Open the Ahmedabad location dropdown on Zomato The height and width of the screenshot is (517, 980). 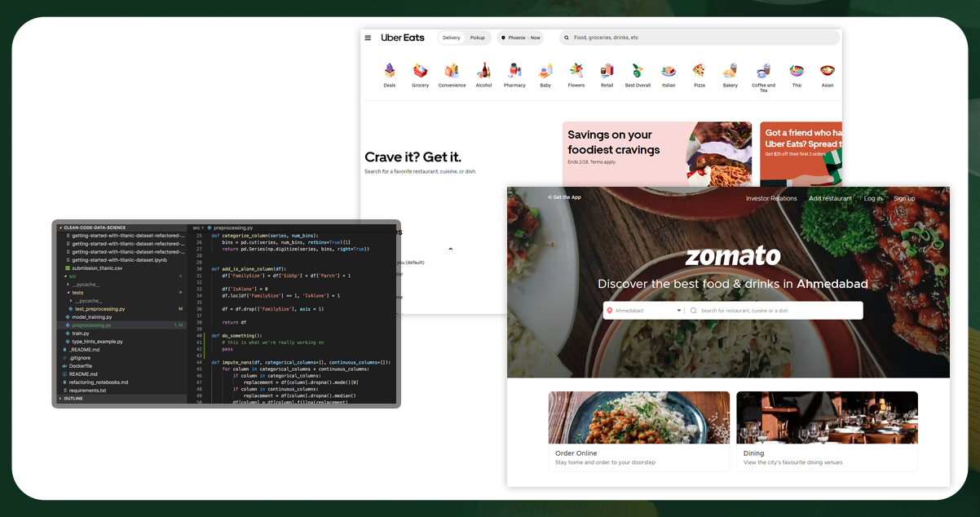pyautogui.click(x=642, y=310)
